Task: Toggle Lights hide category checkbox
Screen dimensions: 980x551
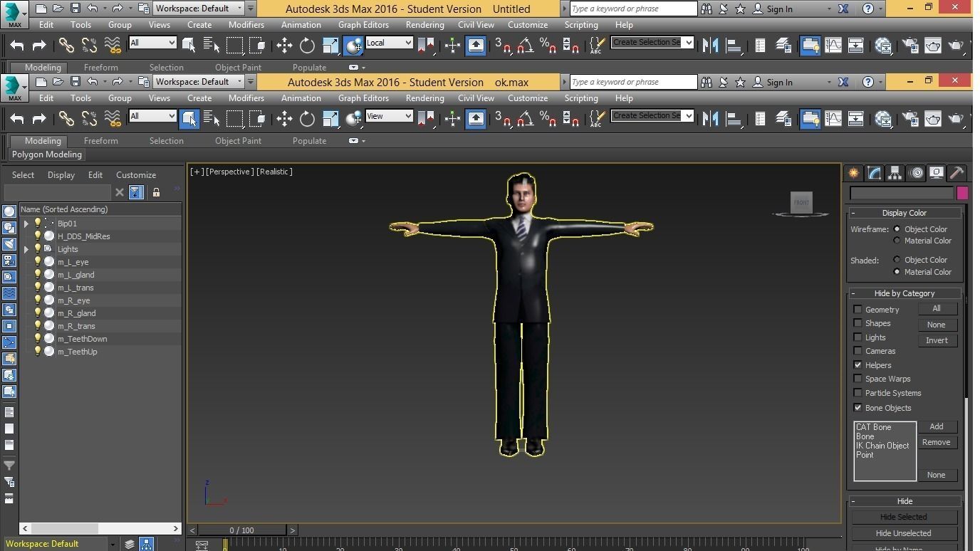Action: click(x=857, y=337)
